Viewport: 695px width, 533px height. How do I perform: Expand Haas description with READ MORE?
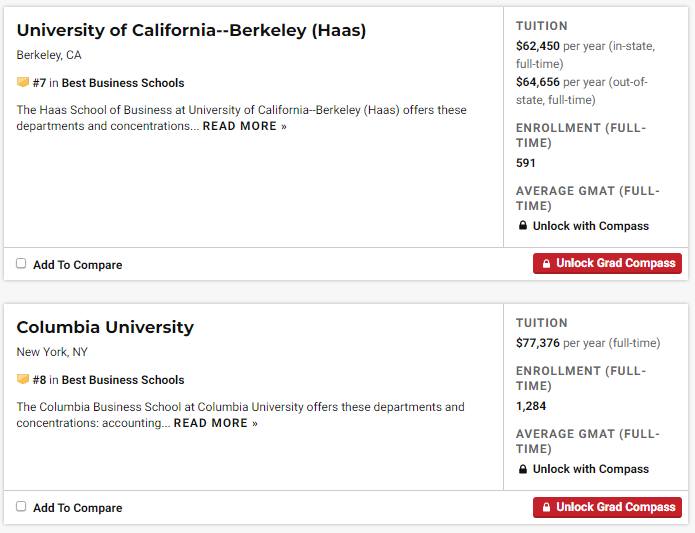pyautogui.click(x=244, y=126)
